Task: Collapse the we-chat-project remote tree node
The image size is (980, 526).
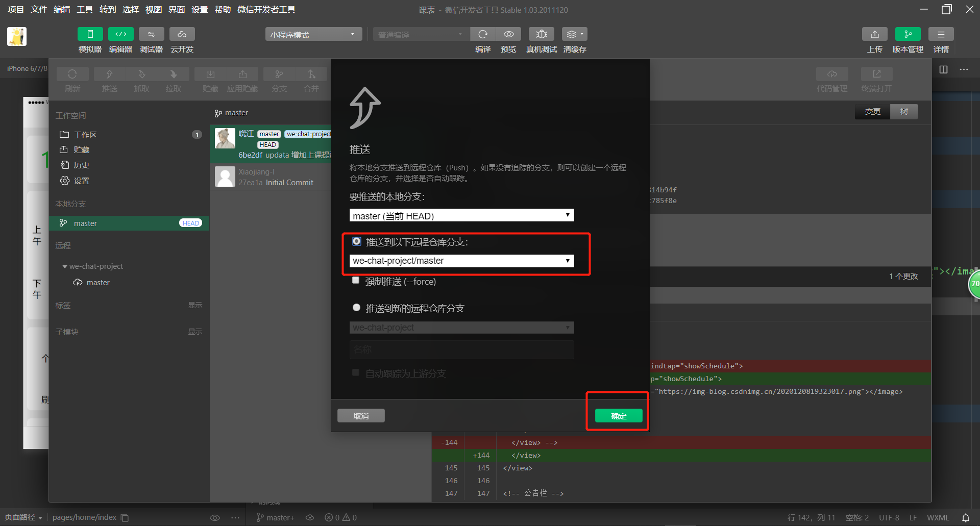Action: (65, 266)
